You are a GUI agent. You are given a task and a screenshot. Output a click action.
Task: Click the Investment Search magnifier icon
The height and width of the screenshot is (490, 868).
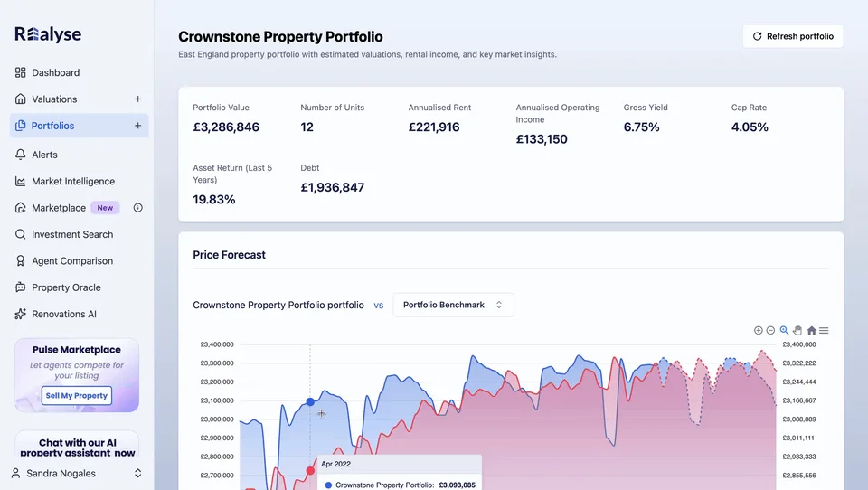point(21,234)
